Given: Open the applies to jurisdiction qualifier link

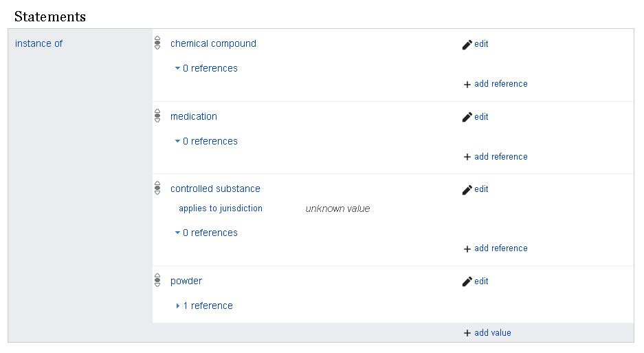Looking at the screenshot, I should tap(221, 208).
